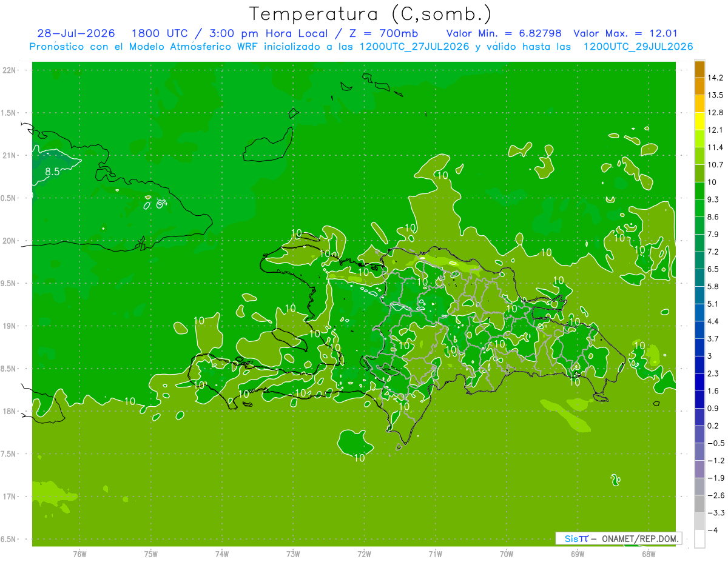
Task: Click the "21N" latitude axis label
Action: click(x=9, y=155)
